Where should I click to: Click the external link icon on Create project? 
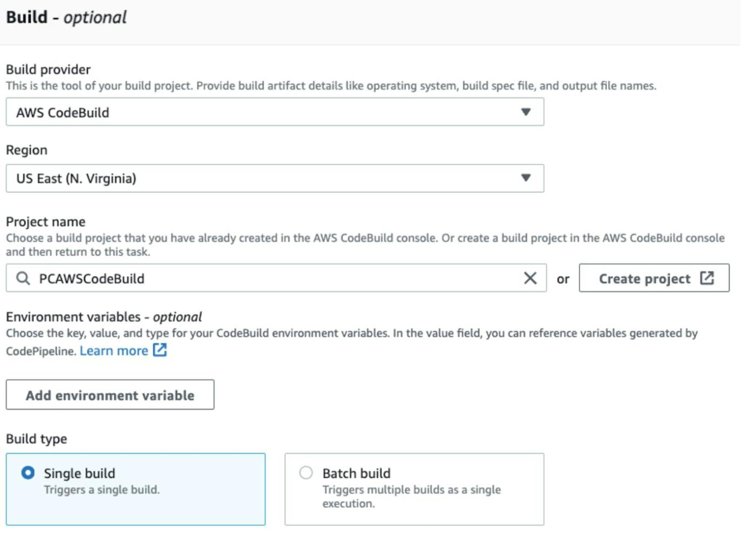pos(707,278)
